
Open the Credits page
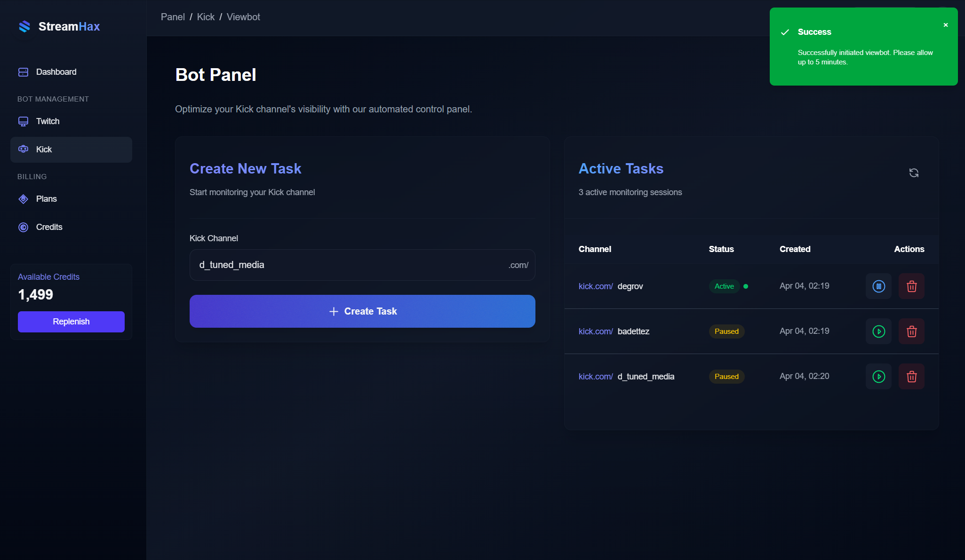48,227
